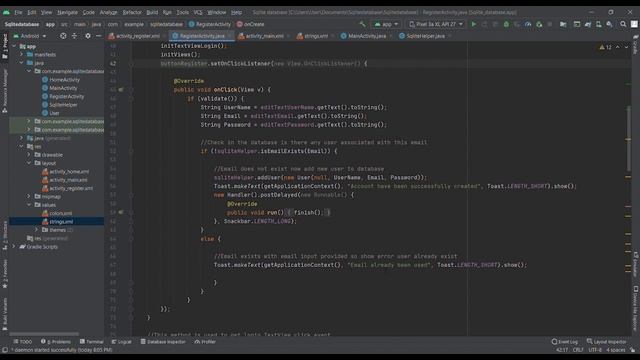Open the TODO tool window
The image size is (640, 360).
point(22,342)
